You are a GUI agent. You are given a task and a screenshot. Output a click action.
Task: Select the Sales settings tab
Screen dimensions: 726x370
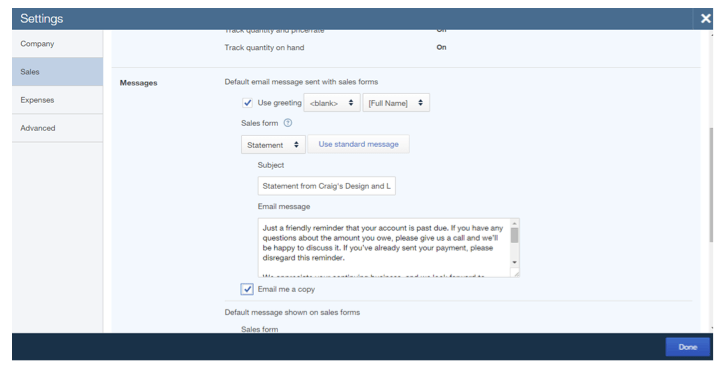click(x=57, y=72)
